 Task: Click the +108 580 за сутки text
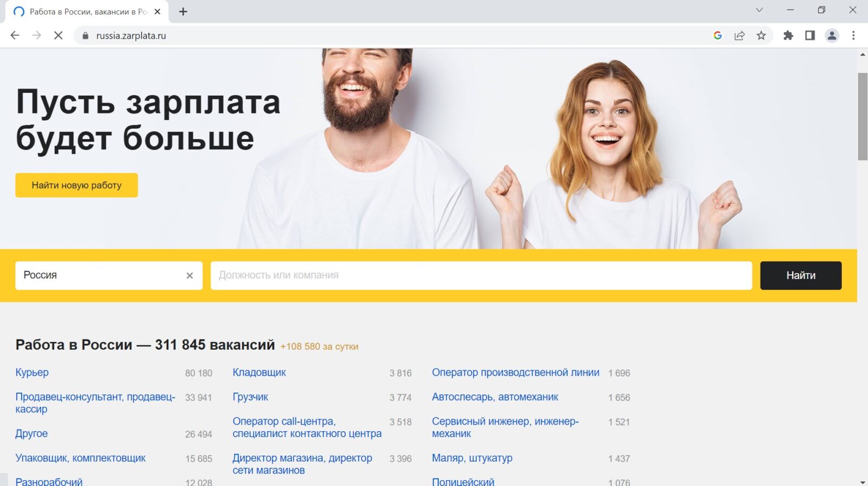(319, 346)
